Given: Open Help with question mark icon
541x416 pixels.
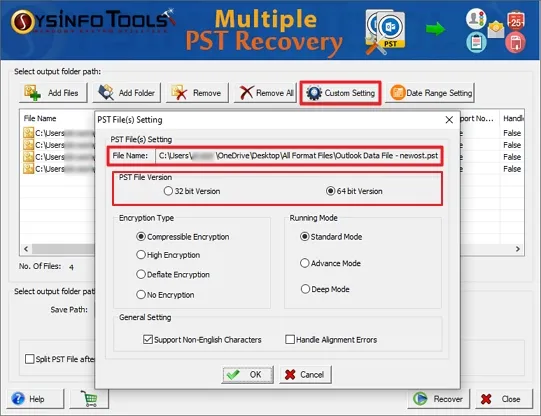Looking at the screenshot, I should click(x=35, y=399).
